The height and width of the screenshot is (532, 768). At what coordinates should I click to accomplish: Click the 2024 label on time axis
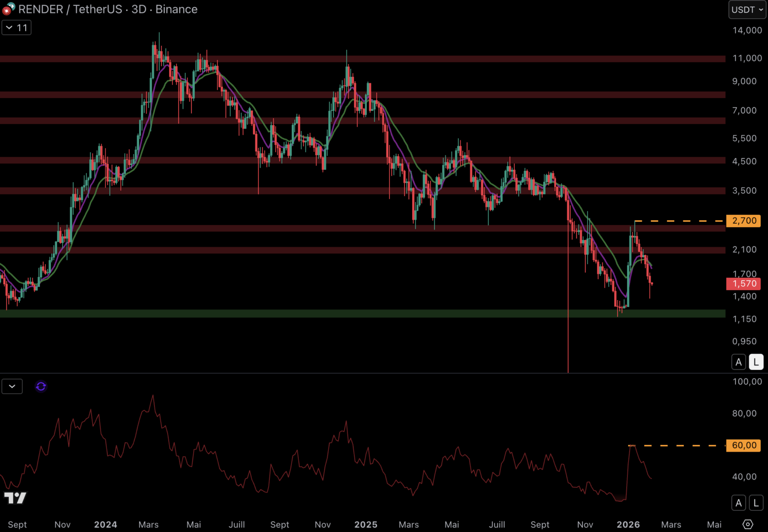click(x=105, y=525)
